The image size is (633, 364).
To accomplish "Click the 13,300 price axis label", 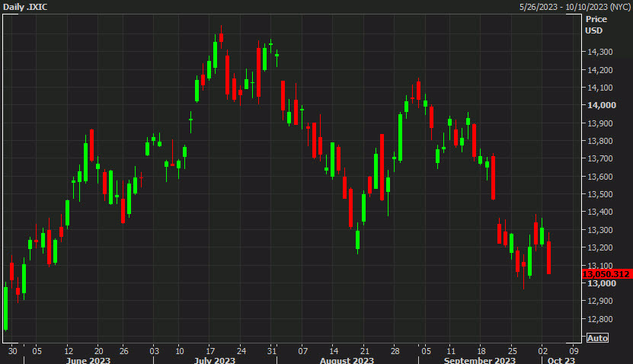I will [600, 230].
